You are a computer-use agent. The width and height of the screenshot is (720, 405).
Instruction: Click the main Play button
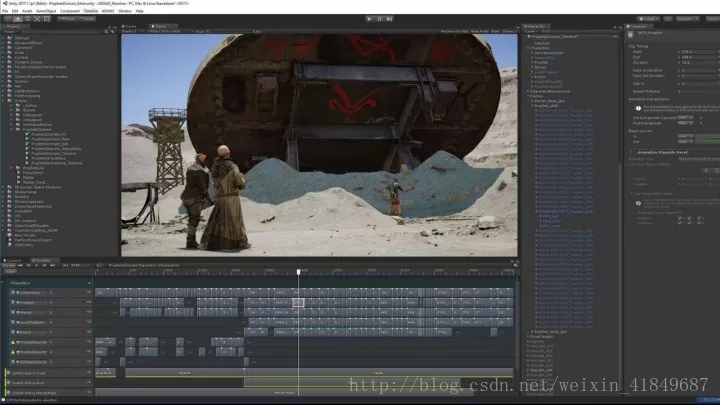369,19
